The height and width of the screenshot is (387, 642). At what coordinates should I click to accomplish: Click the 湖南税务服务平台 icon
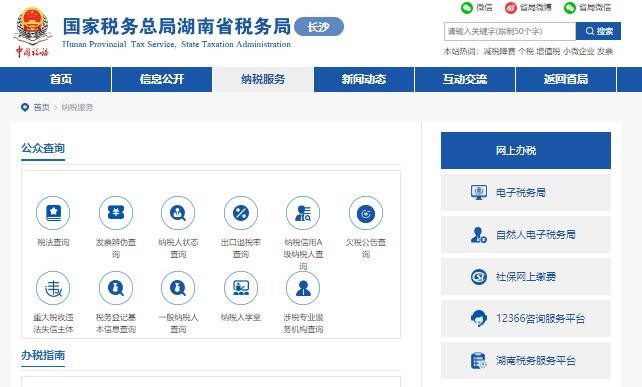[x=479, y=361]
